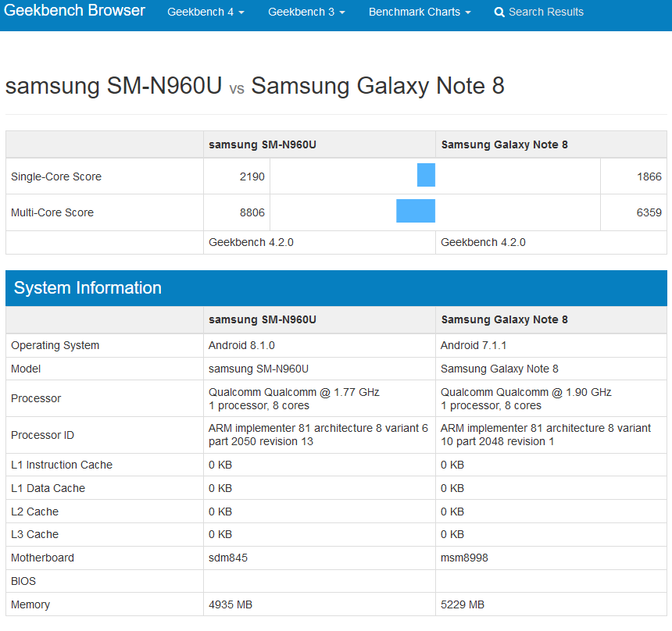Click the Geekbench Browser logo link
Image resolution: width=672 pixels, height=631 pixels.
(x=74, y=11)
